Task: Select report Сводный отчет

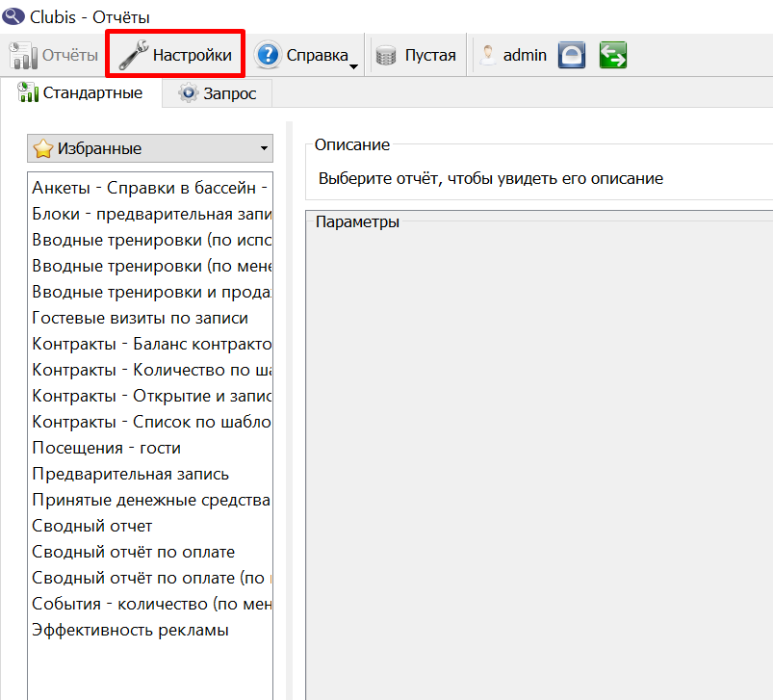Action: pos(150,526)
